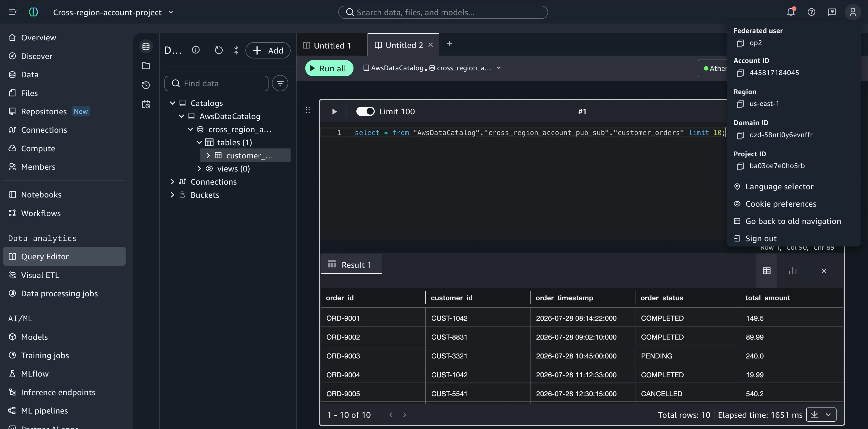Copy the federated user name op2
Screen dimensions: 868x429
click(740, 43)
